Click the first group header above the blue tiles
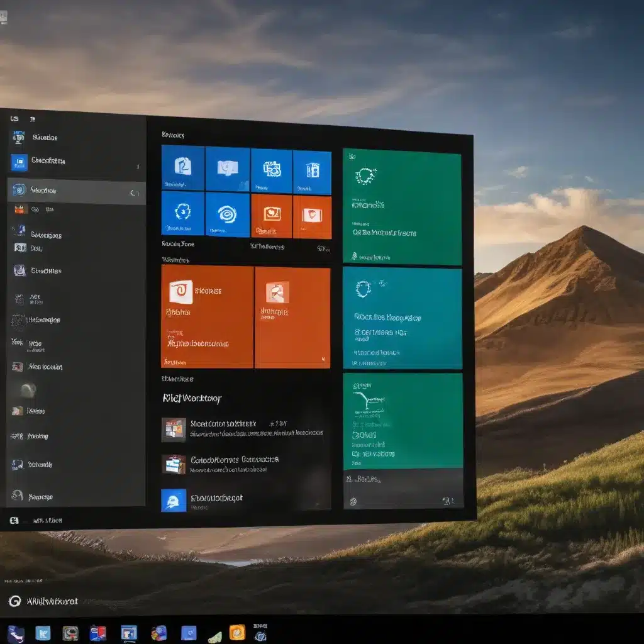 173,135
